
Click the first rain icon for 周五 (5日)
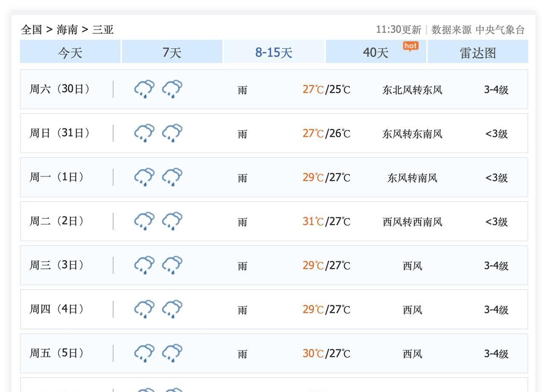coord(145,353)
